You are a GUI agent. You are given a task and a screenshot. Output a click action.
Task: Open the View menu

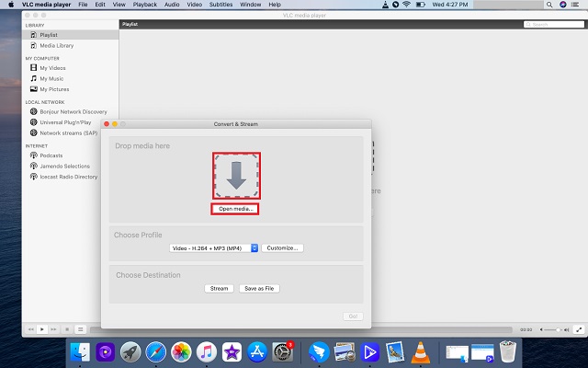119,5
